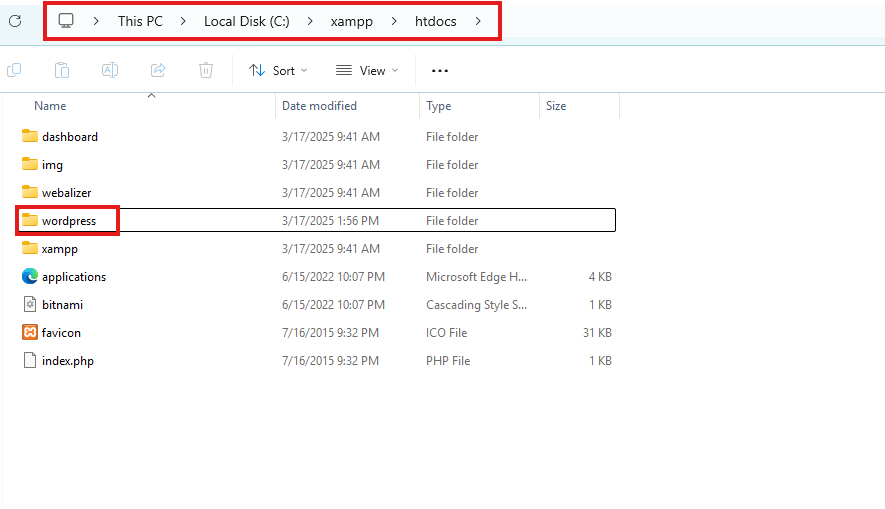Viewport: 885px width, 509px height.
Task: Click the Paste icon in toolbar
Action: pyautogui.click(x=62, y=71)
